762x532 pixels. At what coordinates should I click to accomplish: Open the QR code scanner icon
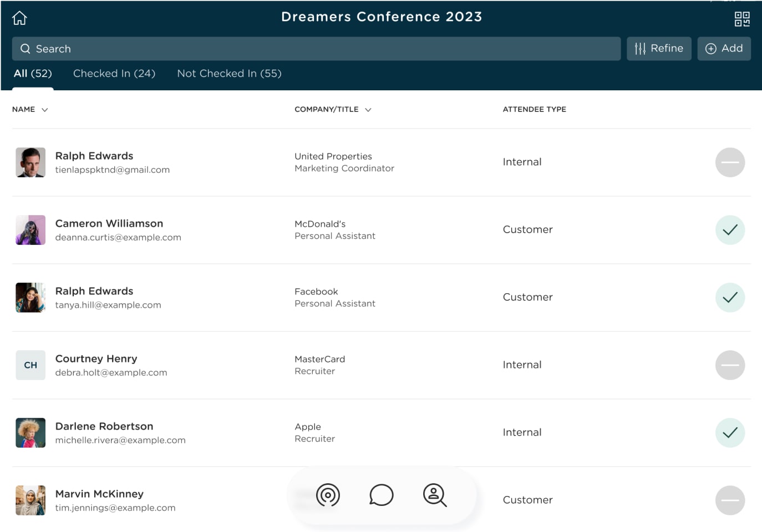(x=742, y=19)
